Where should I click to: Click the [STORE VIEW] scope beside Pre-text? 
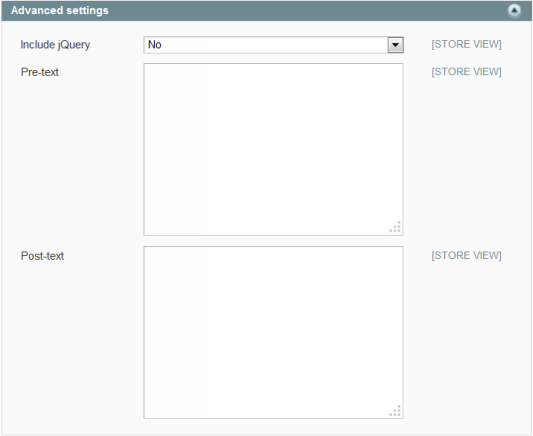pyautogui.click(x=466, y=72)
